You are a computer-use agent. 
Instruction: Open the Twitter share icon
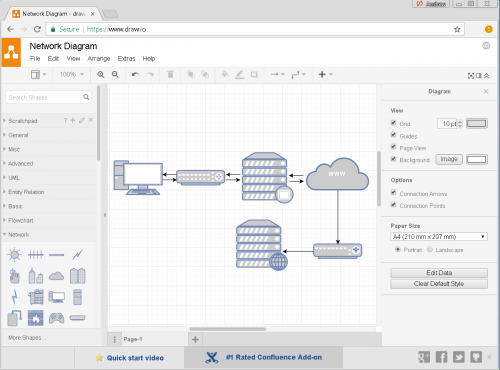(x=459, y=357)
